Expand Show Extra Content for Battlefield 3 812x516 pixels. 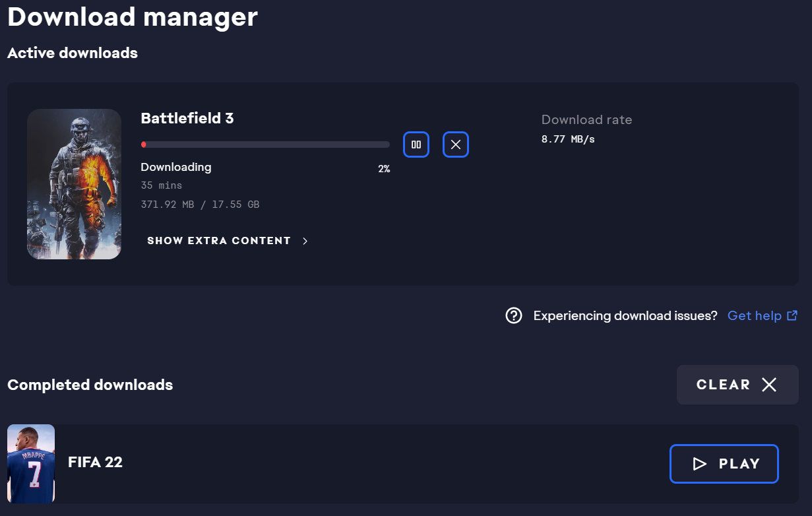(228, 241)
